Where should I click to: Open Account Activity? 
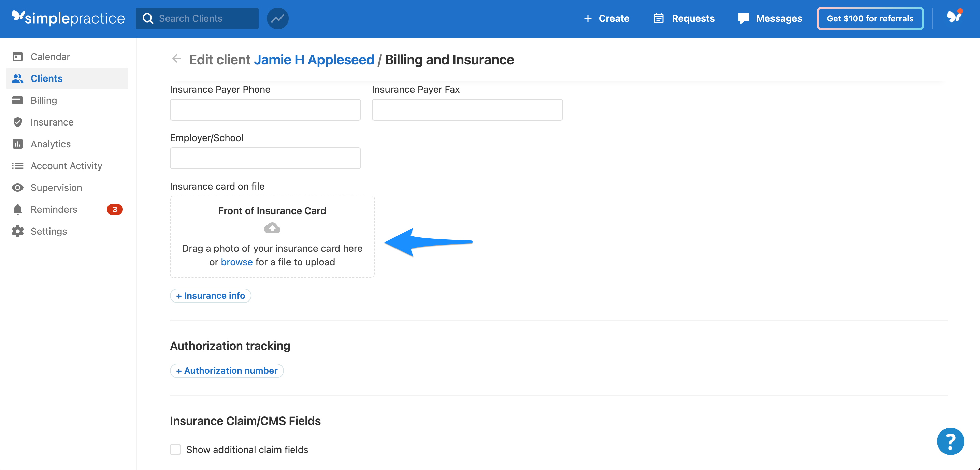point(66,165)
